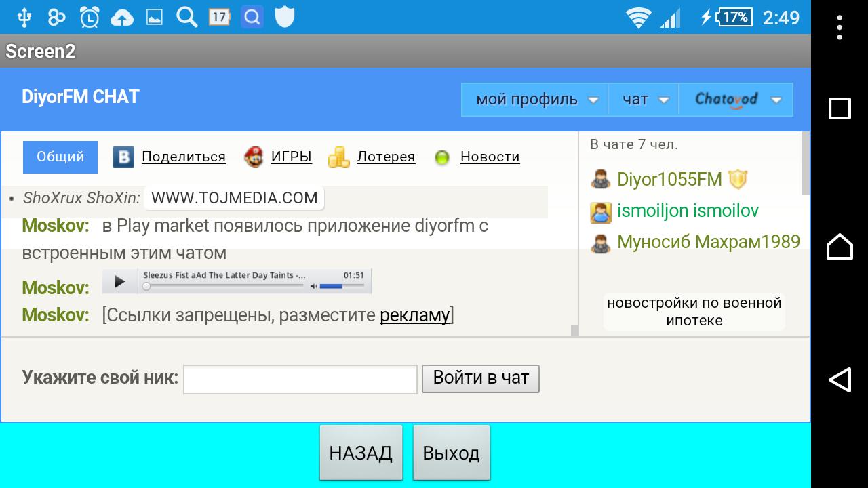This screenshot has width=868, height=488.
Task: Open the Новости link
Action: tap(490, 157)
